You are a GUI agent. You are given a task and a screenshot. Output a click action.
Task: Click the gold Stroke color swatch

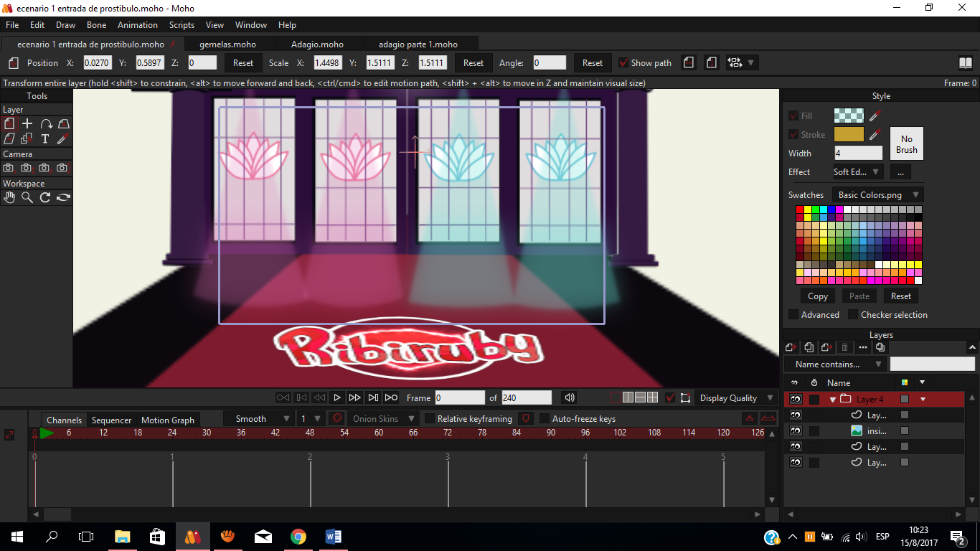pos(849,134)
